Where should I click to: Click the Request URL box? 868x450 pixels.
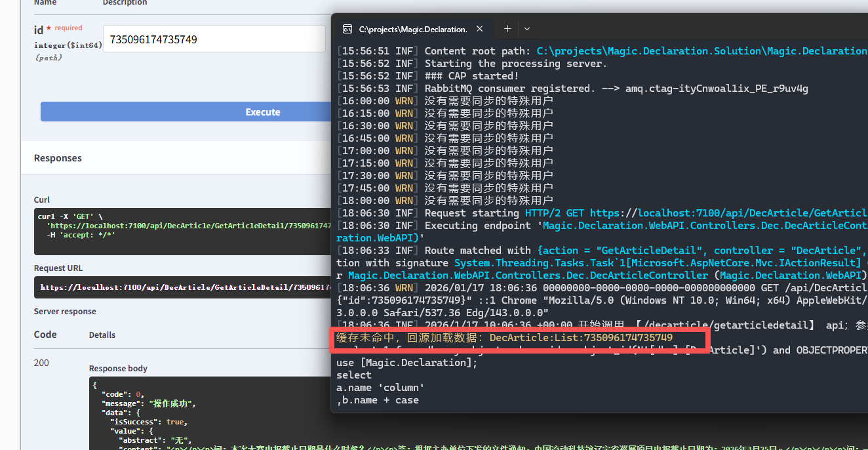183,287
